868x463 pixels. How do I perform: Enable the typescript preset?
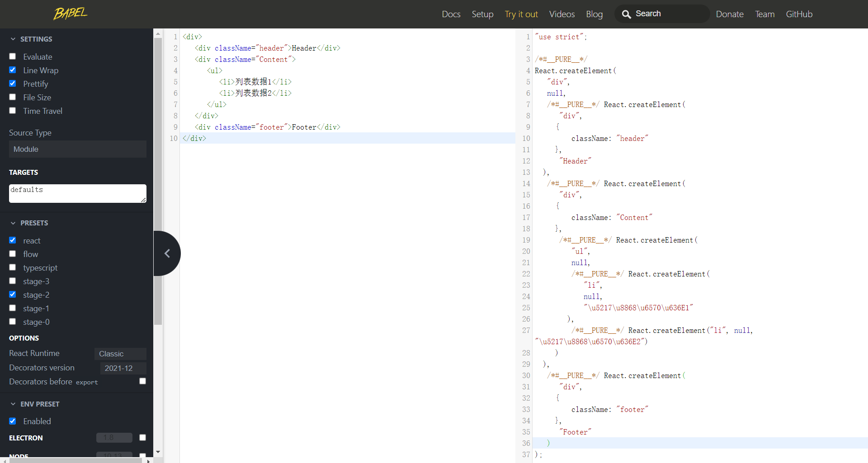[13, 267]
